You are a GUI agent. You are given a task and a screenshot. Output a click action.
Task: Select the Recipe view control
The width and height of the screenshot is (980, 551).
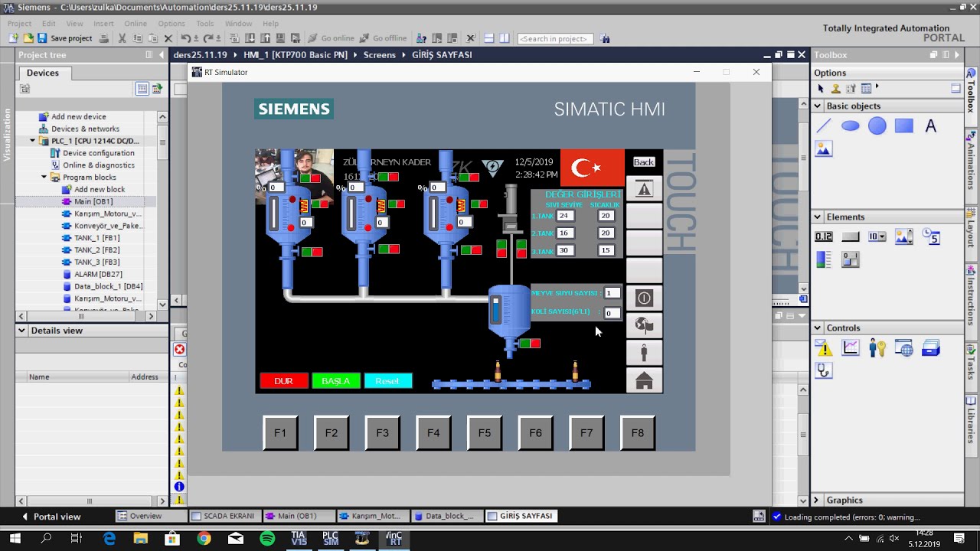point(931,349)
